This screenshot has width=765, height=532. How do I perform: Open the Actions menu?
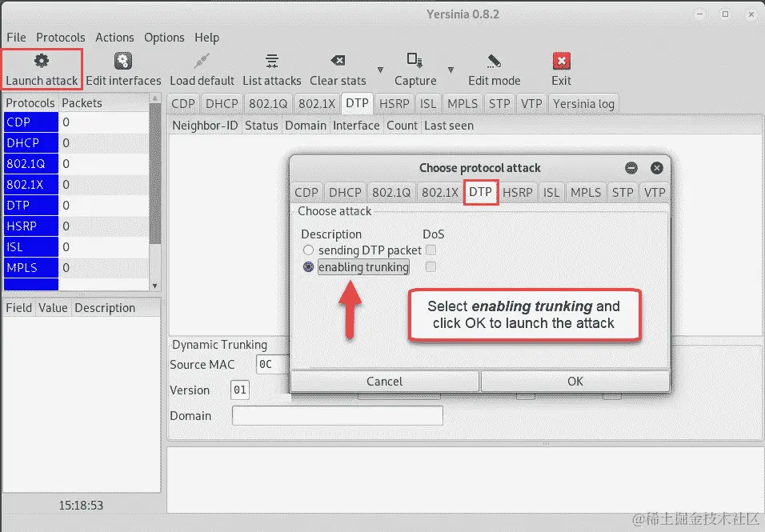point(114,38)
